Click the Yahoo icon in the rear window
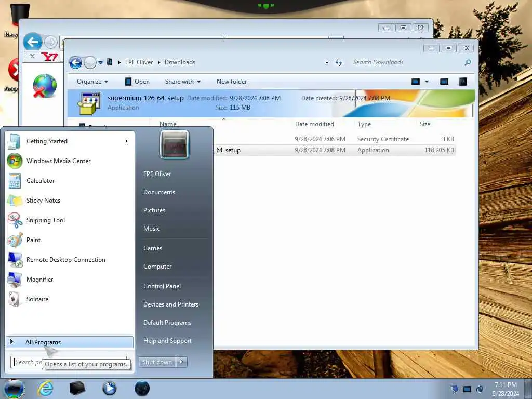Viewport: 532px width, 399px height. (49, 56)
